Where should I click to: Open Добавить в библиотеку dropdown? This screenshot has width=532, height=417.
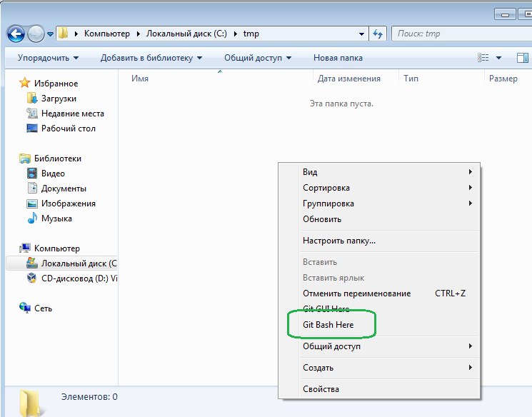(x=151, y=58)
